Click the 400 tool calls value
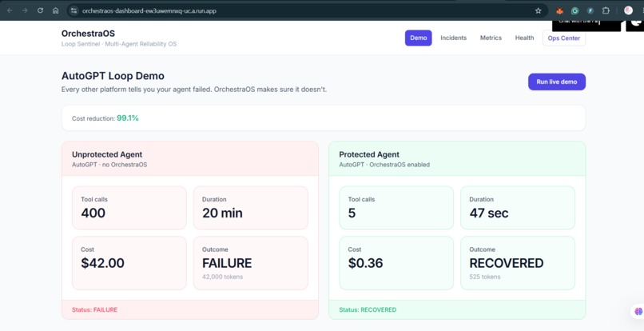The height and width of the screenshot is (331, 644). point(93,213)
